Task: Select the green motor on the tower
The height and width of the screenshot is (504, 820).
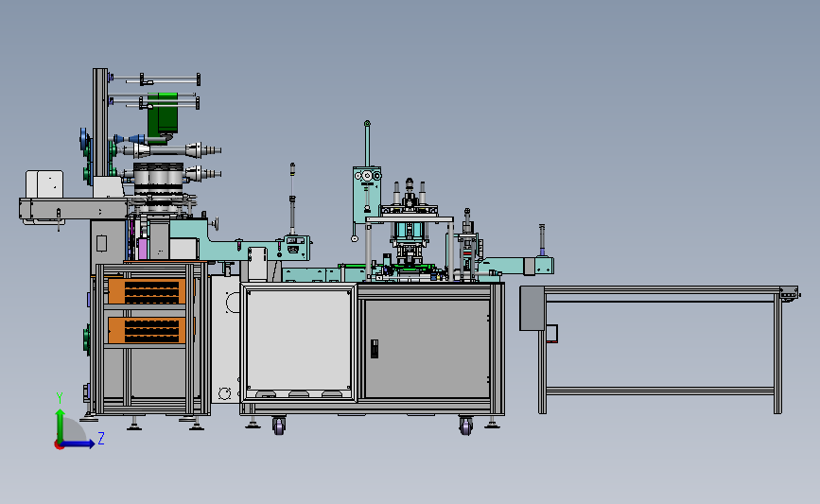Action: (x=163, y=116)
